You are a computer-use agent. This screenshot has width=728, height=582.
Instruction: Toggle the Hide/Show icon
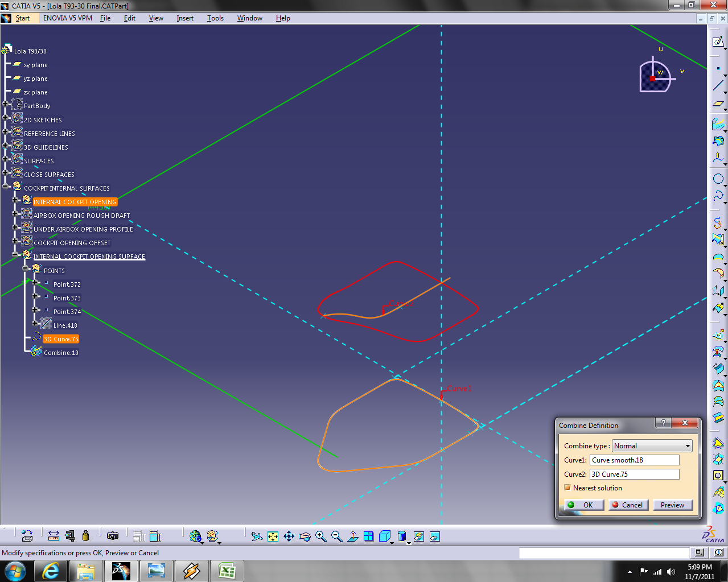click(x=419, y=536)
